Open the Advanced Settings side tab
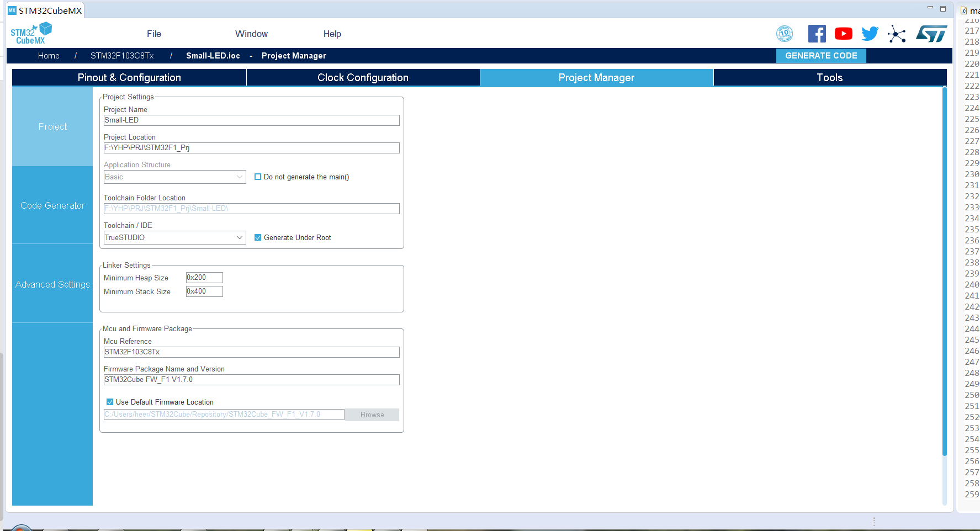 coord(52,284)
